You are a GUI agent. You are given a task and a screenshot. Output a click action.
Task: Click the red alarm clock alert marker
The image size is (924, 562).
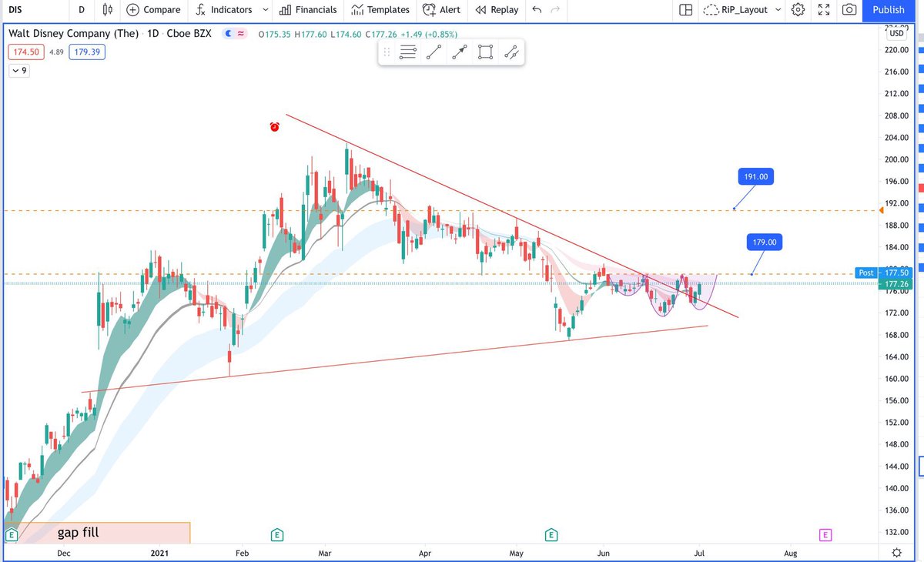pyautogui.click(x=275, y=126)
